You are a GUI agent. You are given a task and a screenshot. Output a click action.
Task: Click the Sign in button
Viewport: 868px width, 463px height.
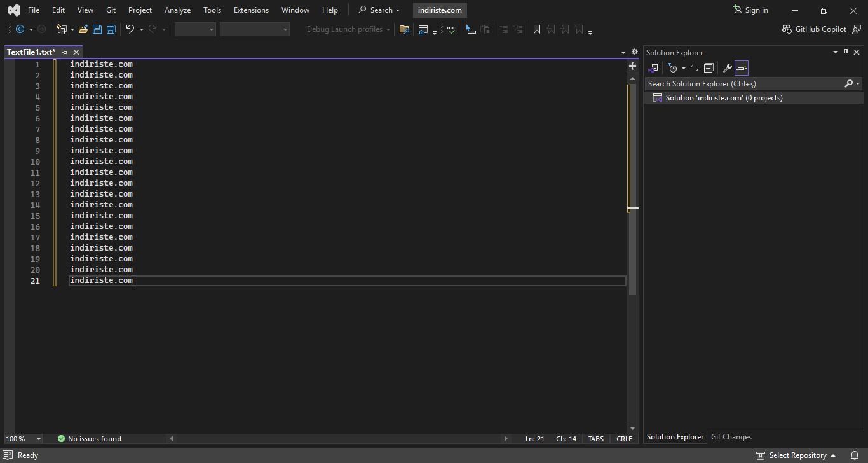[750, 10]
